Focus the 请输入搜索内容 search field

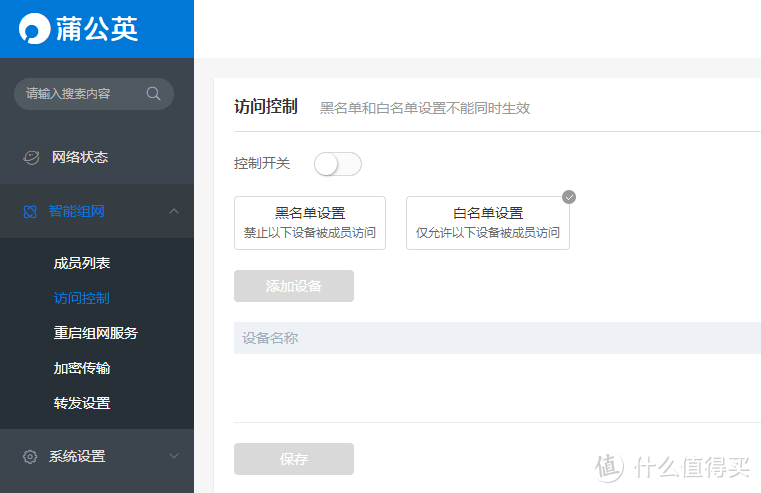click(x=94, y=94)
